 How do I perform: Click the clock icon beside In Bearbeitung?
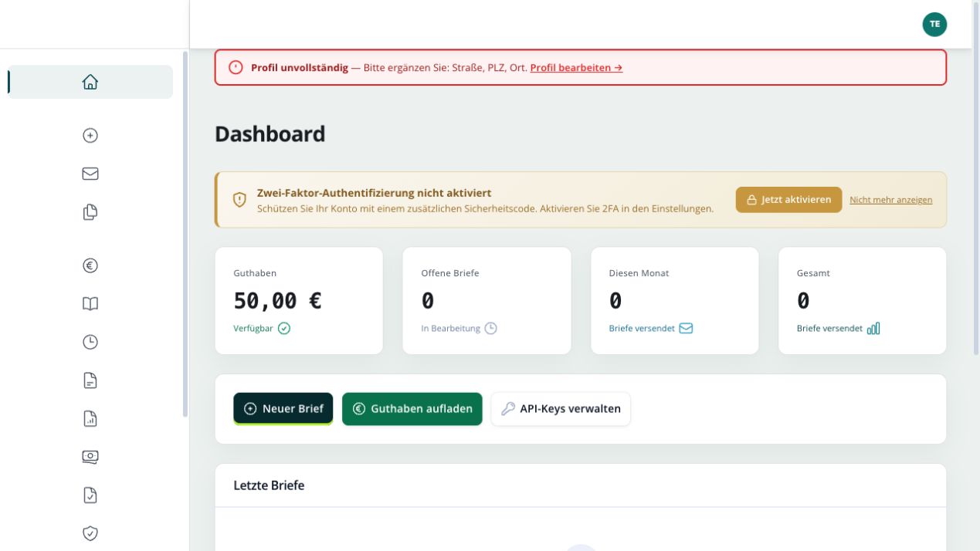point(491,328)
